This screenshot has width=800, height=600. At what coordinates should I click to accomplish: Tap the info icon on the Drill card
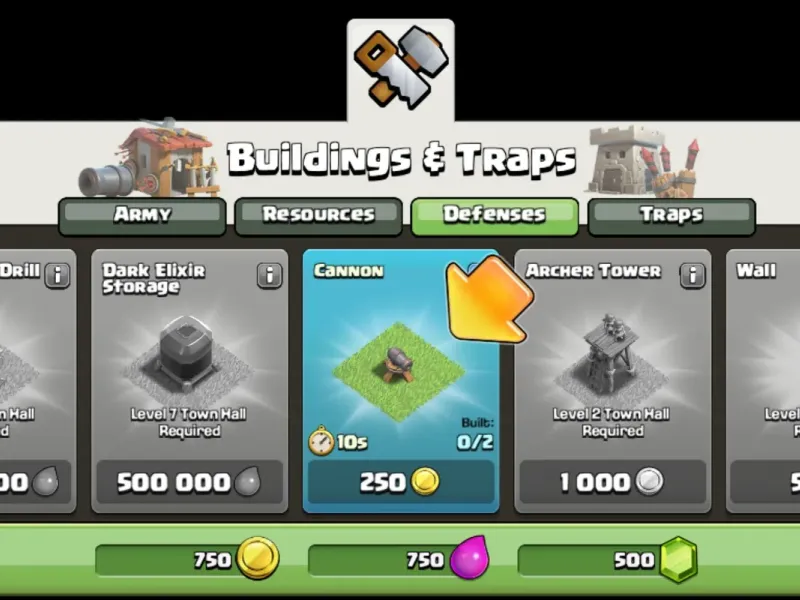click(x=57, y=276)
